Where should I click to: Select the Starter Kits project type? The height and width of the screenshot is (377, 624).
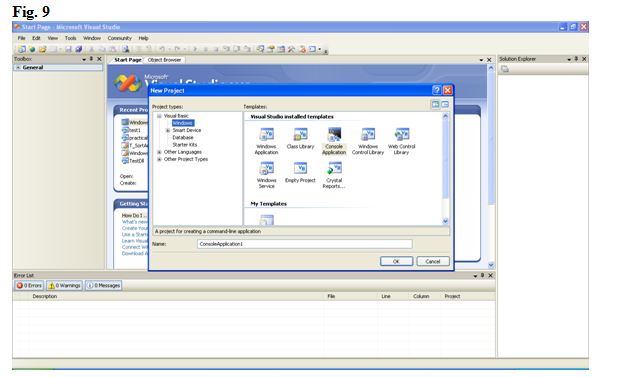coord(185,145)
